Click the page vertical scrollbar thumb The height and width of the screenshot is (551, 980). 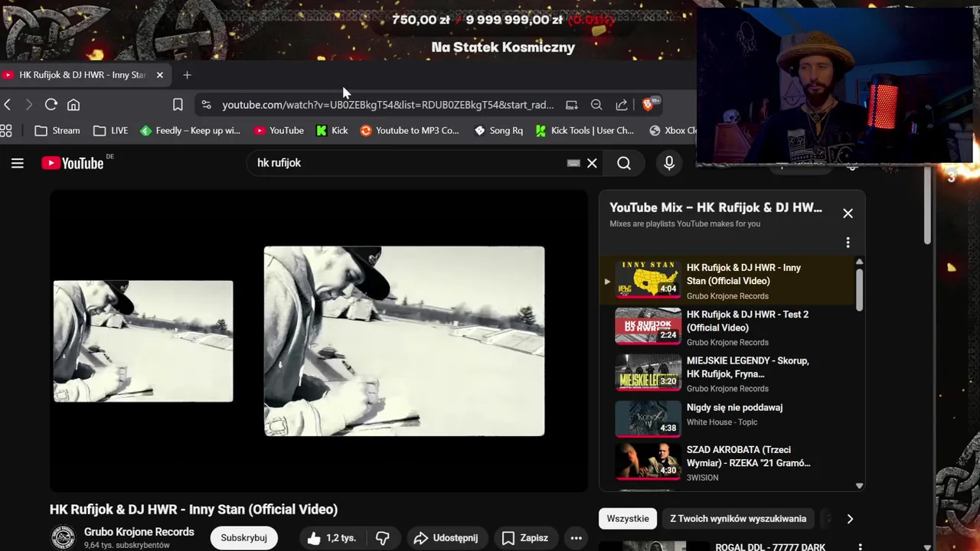pyautogui.click(x=927, y=207)
